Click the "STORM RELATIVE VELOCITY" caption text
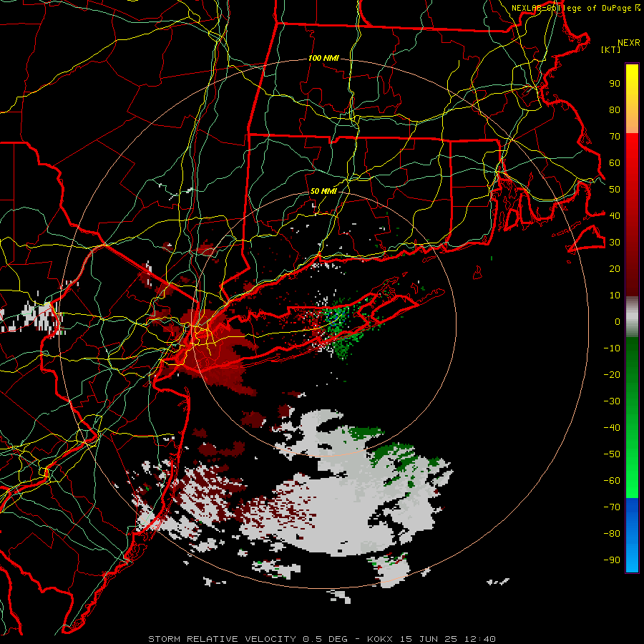644x644 pixels. [x=222, y=639]
